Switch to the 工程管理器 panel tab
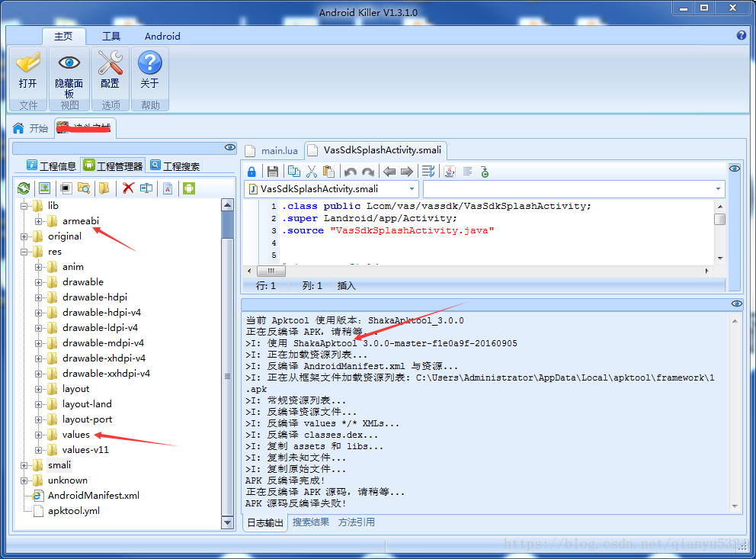Screen dimensions: 756x559 click(114, 166)
